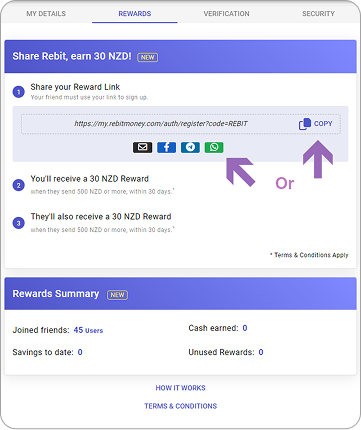Copy the reward link
361x430 pixels.
coord(316,124)
